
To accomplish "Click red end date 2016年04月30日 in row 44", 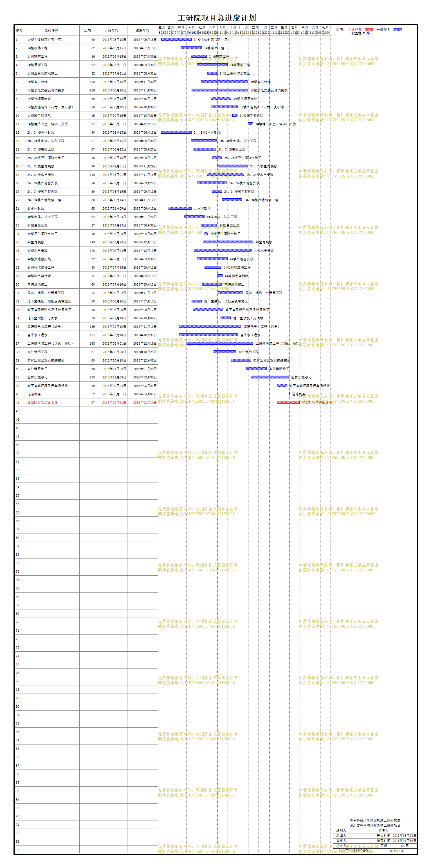I will (x=143, y=403).
